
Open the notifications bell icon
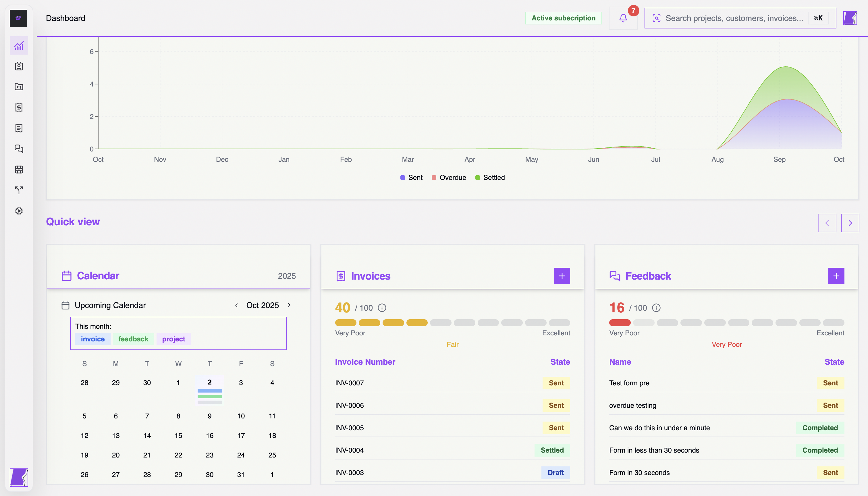[x=623, y=18]
